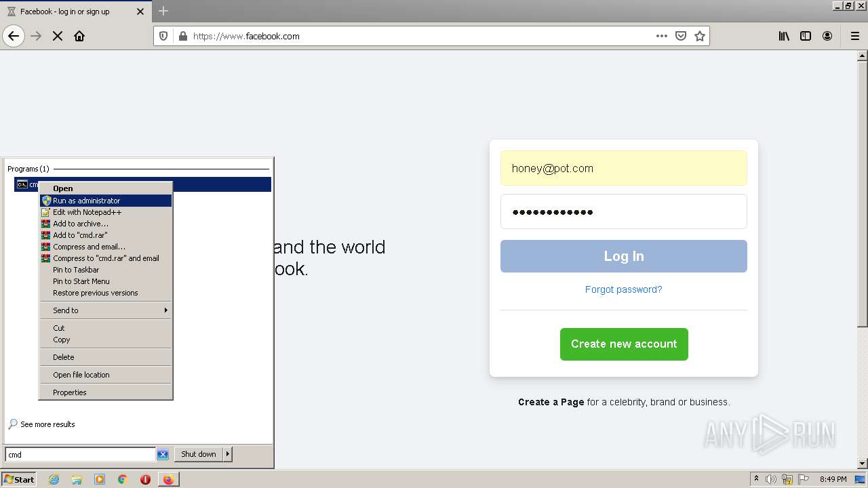Open the Firefox Library icon

click(784, 36)
